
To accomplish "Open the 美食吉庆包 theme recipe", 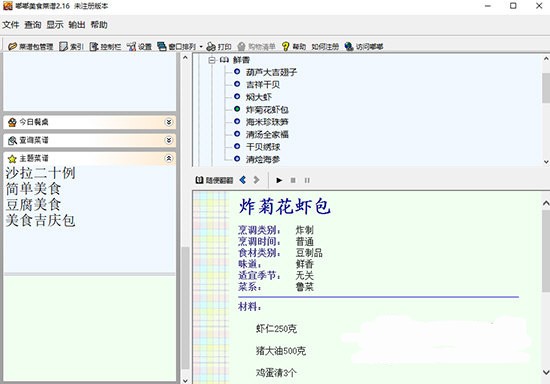I will 40,220.
